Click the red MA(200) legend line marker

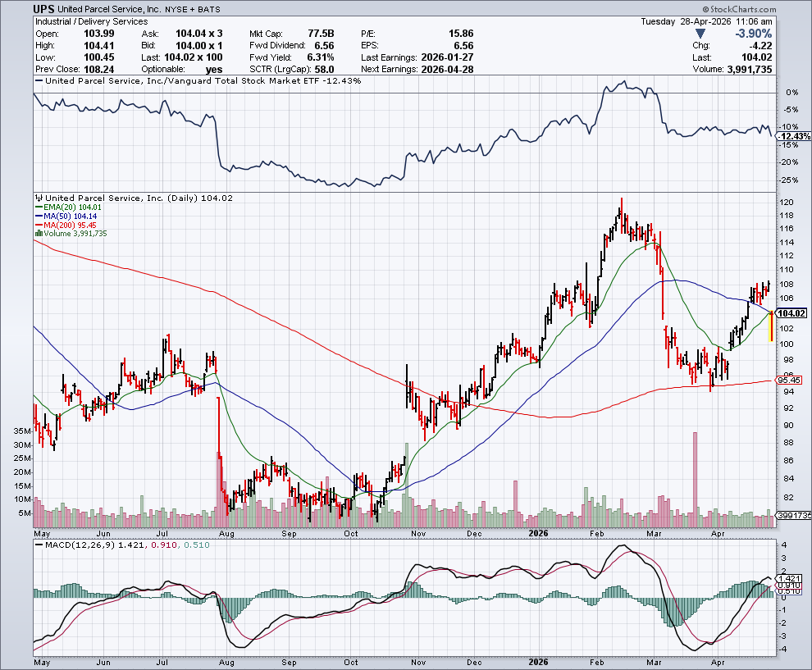click(x=39, y=226)
